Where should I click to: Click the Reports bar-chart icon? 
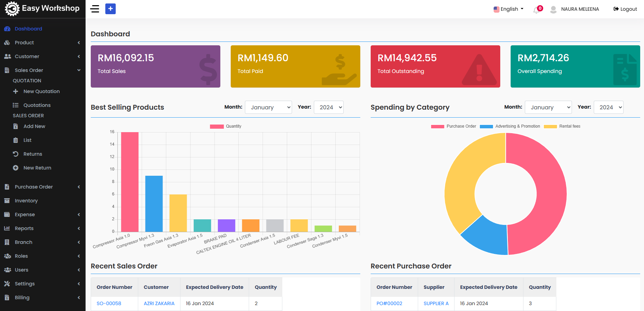click(x=7, y=228)
